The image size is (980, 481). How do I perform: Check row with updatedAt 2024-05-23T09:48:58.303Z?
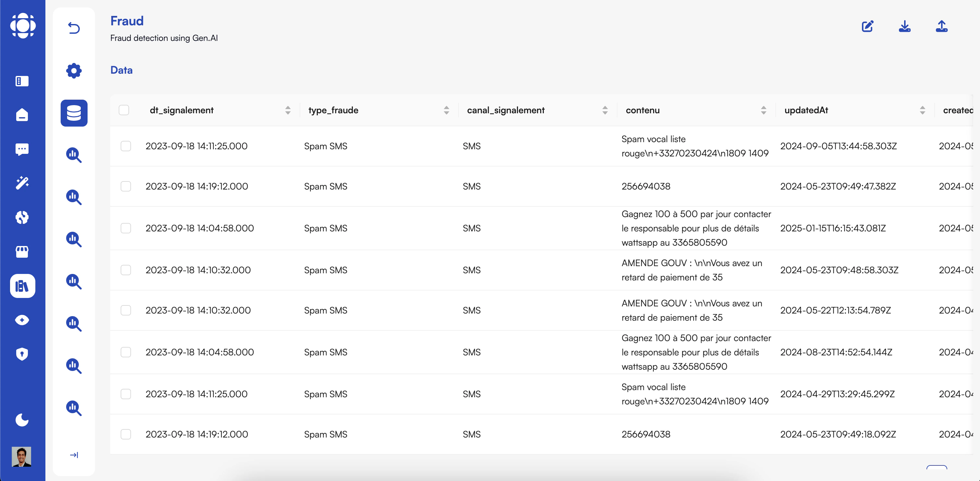click(x=126, y=270)
